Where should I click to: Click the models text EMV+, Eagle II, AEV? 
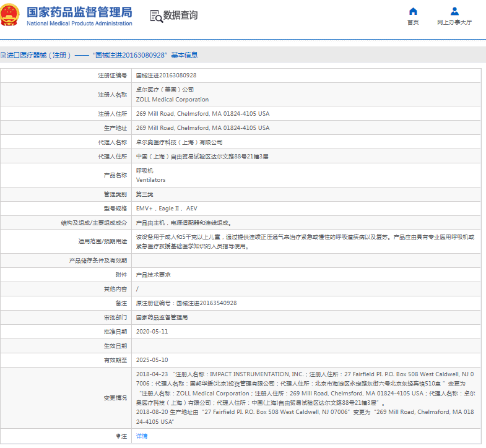[167, 209]
